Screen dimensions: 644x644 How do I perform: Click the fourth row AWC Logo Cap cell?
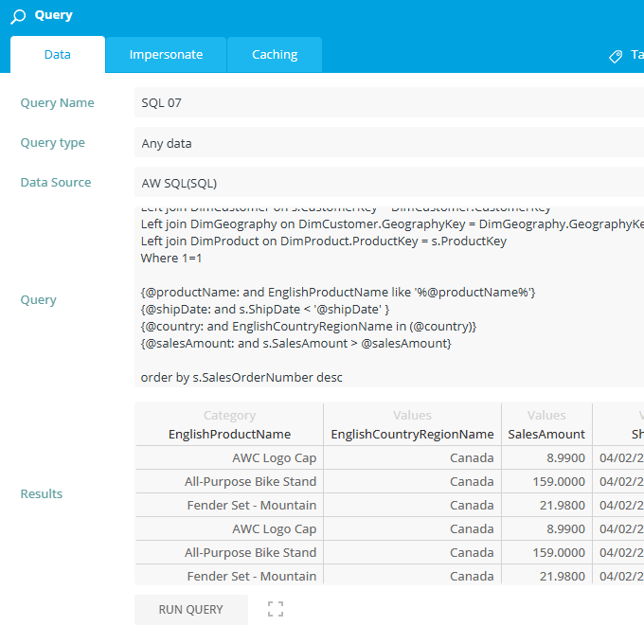coord(229,528)
